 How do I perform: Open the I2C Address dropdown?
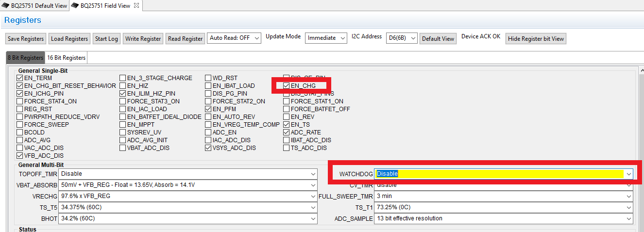[402, 38]
